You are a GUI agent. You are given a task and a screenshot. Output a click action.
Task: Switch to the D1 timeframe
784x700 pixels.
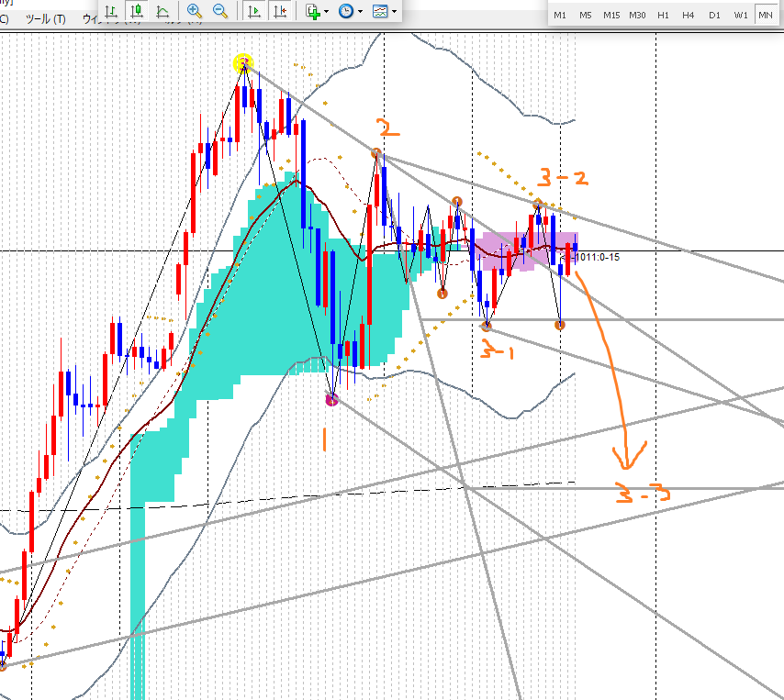[x=714, y=16]
